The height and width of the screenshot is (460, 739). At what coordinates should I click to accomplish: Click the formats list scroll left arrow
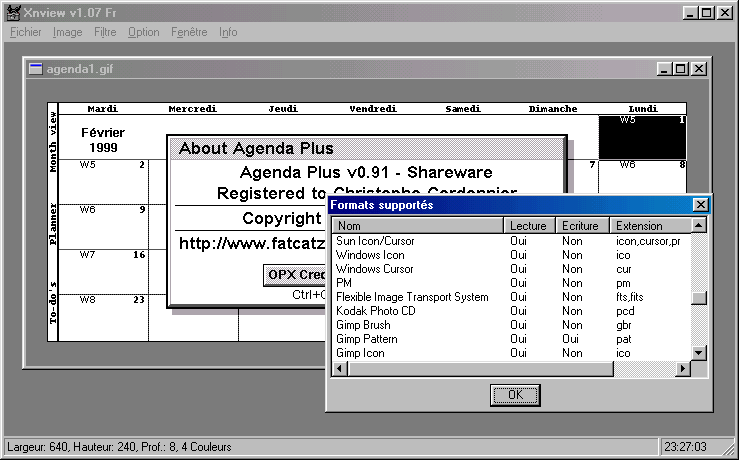pos(340,368)
